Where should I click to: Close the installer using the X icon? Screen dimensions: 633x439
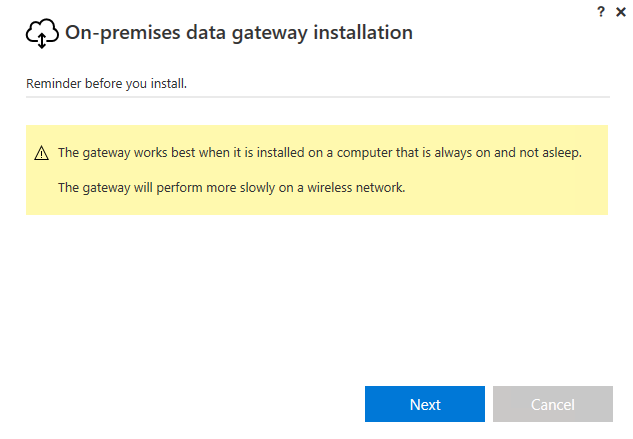point(620,10)
